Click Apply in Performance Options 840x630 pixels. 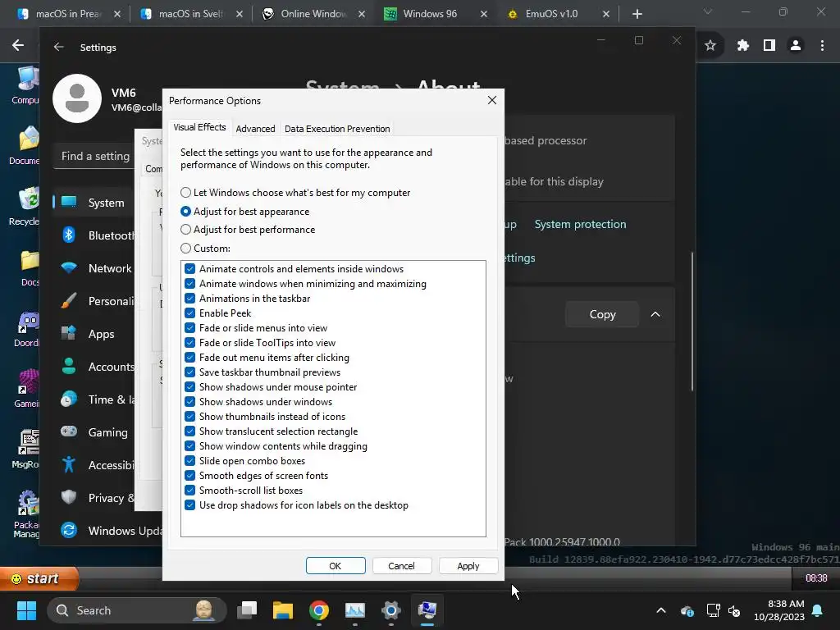pyautogui.click(x=468, y=566)
